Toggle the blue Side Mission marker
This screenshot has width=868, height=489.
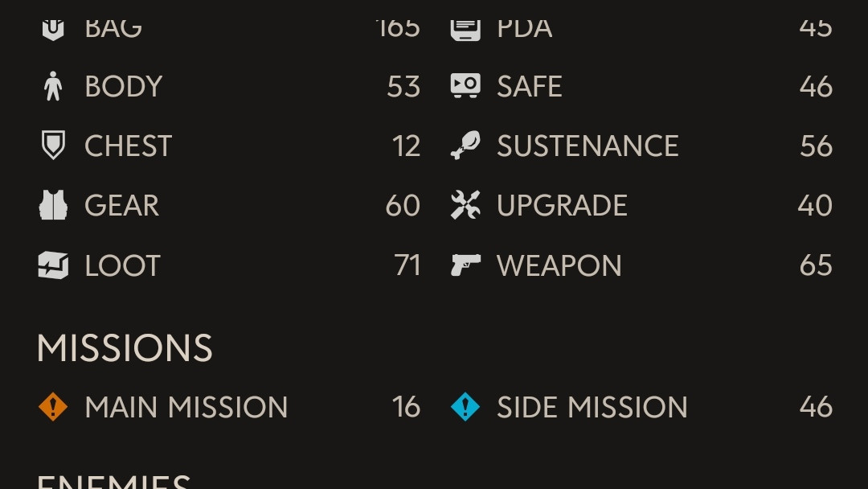pyautogui.click(x=465, y=407)
